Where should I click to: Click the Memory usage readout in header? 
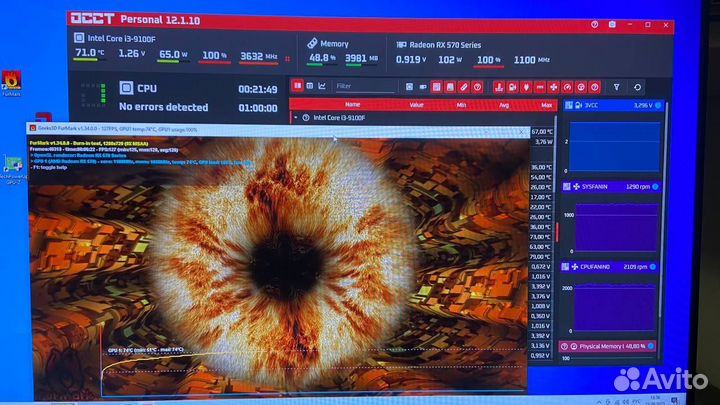(339, 57)
